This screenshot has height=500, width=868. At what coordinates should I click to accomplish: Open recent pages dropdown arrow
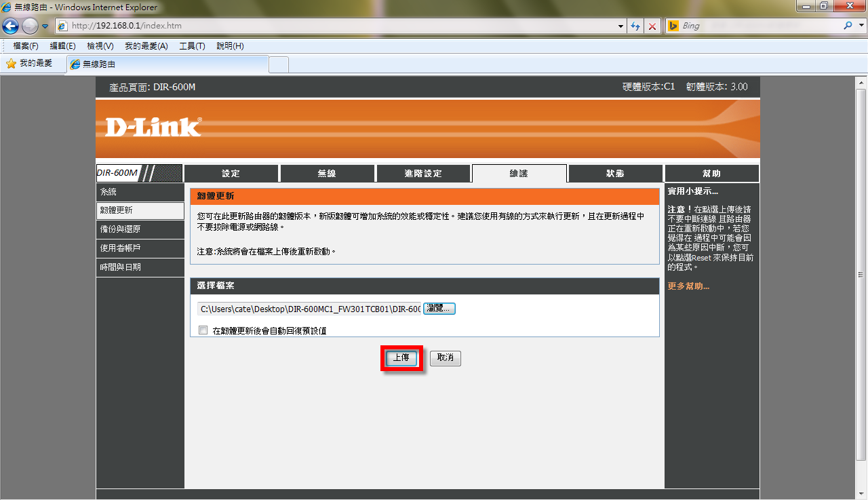click(45, 26)
